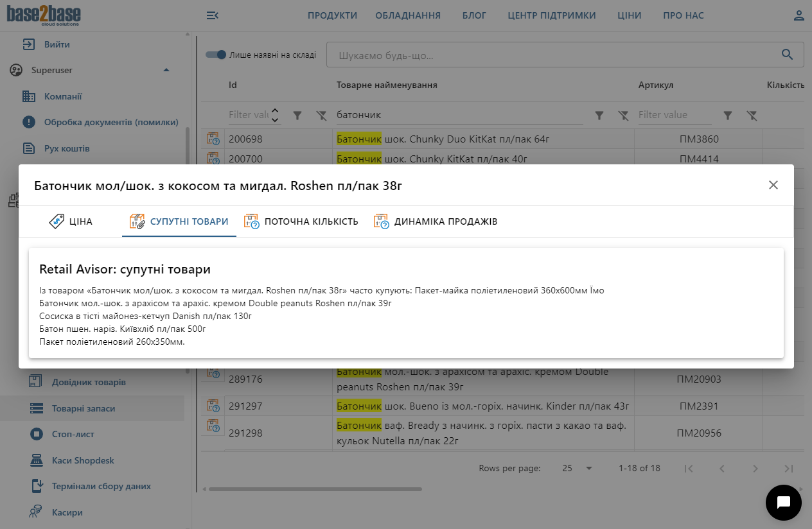Click the horizontal table scrollbar
This screenshot has height=529, width=812.
point(315,489)
